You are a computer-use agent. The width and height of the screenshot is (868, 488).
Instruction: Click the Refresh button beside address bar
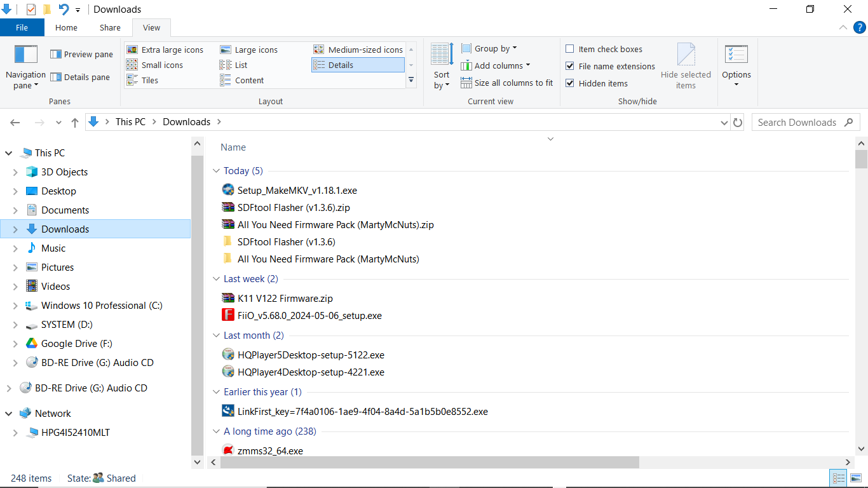(738, 123)
